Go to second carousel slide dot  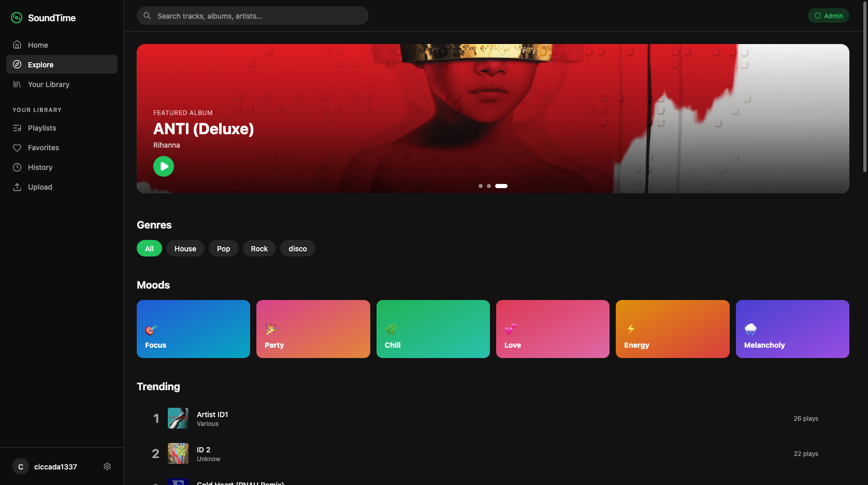[x=489, y=186]
